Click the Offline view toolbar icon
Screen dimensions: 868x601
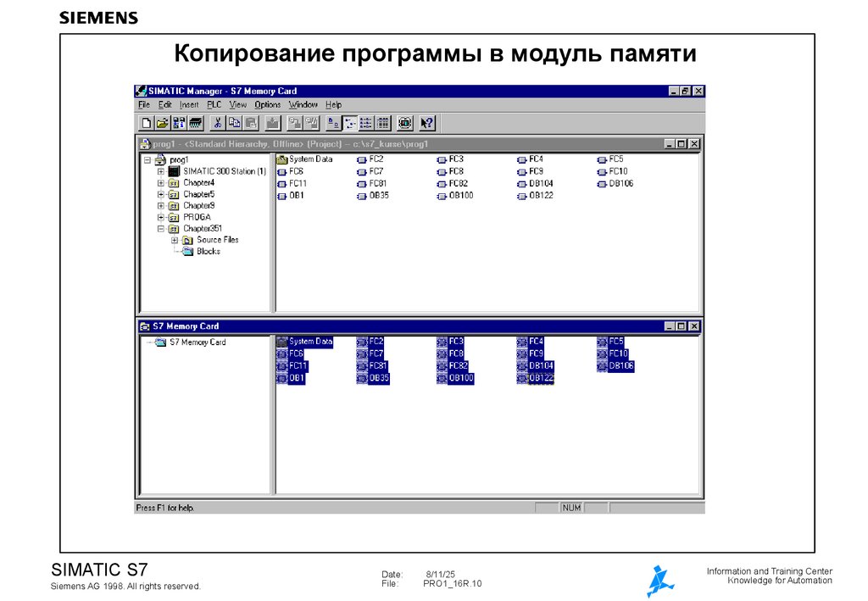pos(312,123)
